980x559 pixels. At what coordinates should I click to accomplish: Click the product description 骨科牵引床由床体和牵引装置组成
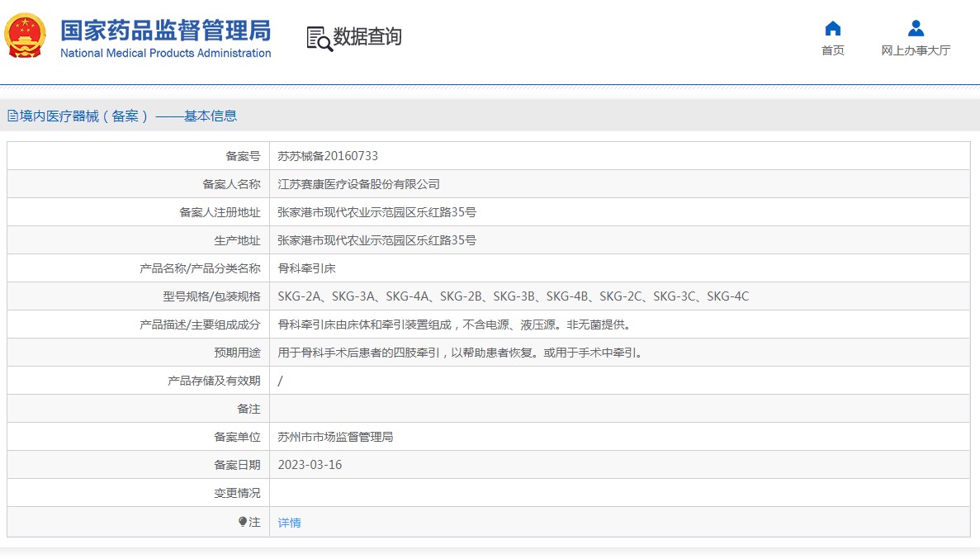pos(455,325)
